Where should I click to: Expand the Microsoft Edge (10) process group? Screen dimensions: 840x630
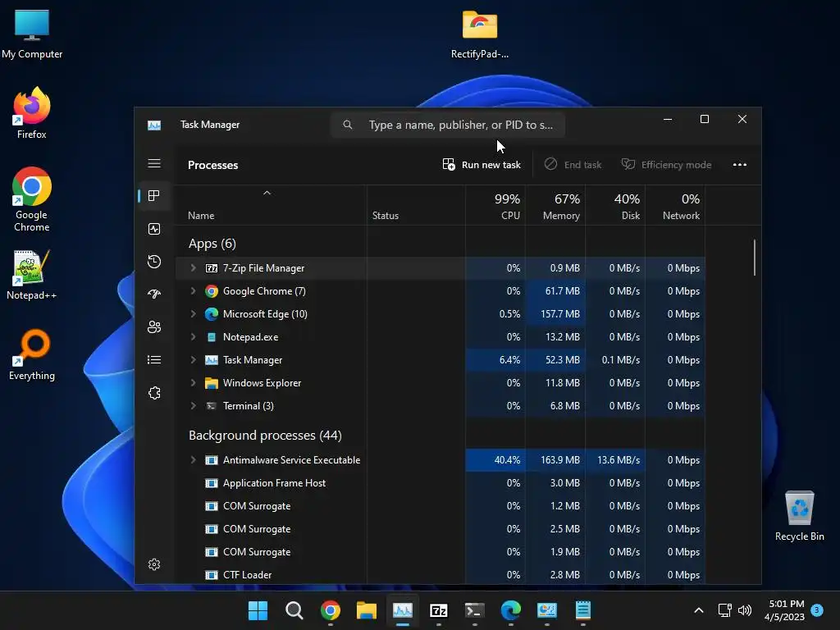194,314
